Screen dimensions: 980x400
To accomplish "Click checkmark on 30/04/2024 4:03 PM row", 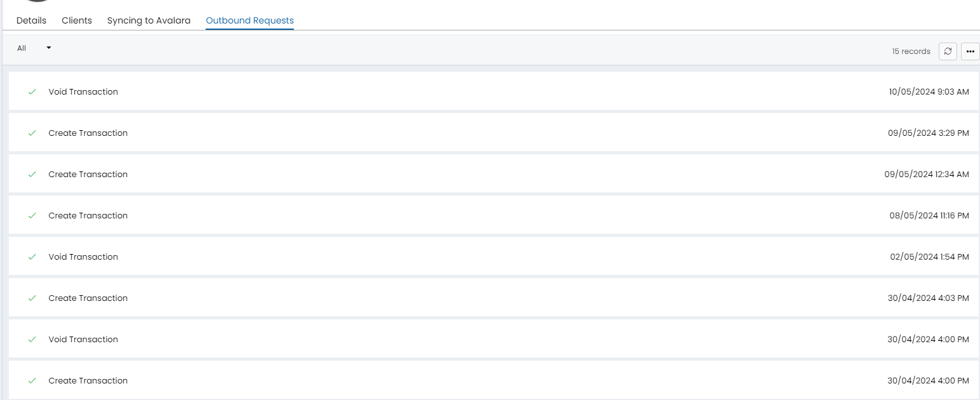I will pos(32,298).
